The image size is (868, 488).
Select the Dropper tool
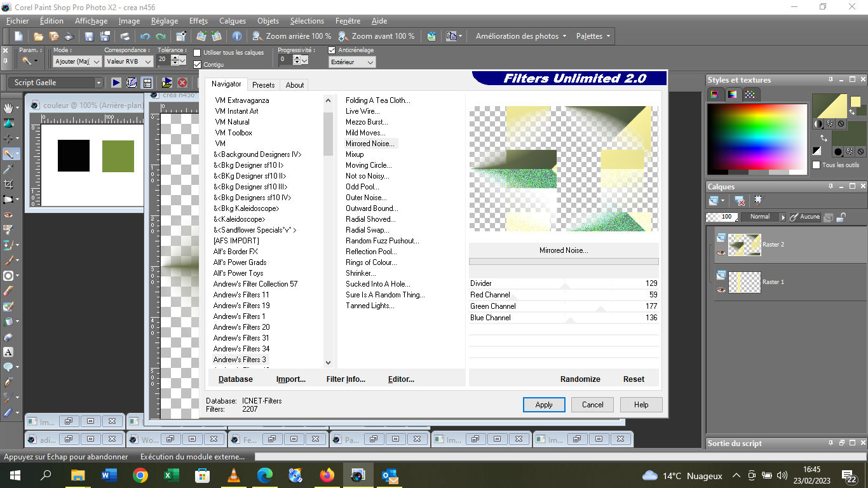click(x=8, y=169)
